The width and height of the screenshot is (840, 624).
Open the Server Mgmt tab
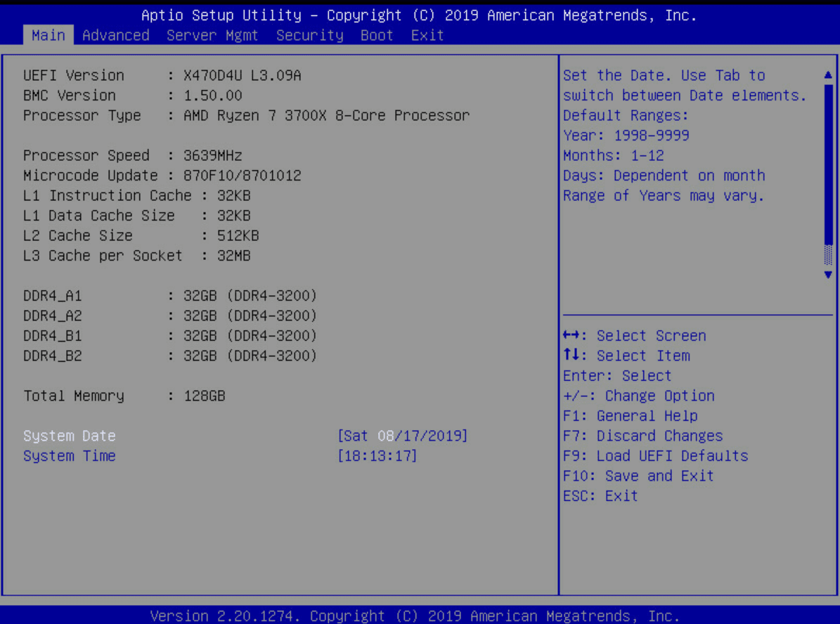(212, 35)
